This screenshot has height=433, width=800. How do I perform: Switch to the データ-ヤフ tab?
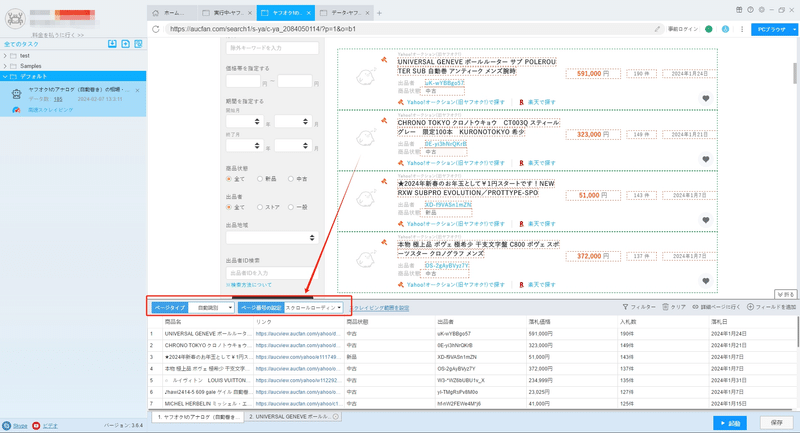[344, 13]
